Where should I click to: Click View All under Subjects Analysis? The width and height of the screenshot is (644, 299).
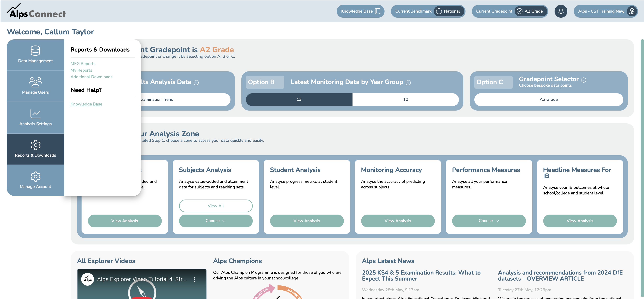(215, 206)
